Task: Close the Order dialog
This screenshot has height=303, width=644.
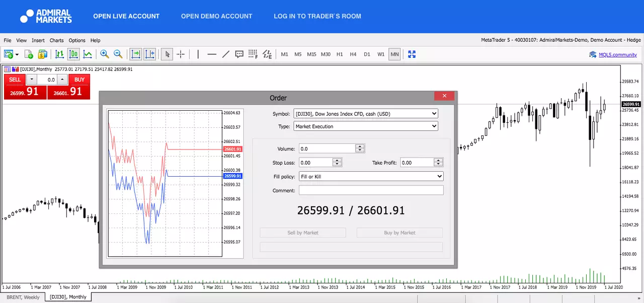Action: [444, 96]
